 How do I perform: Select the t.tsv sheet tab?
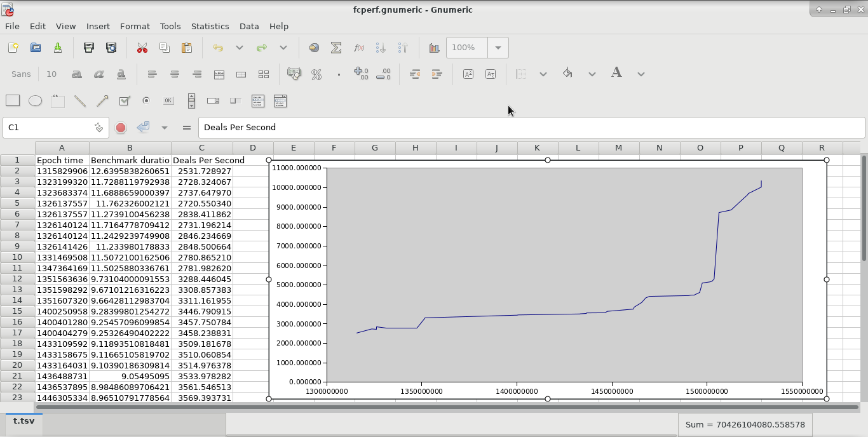point(24,420)
